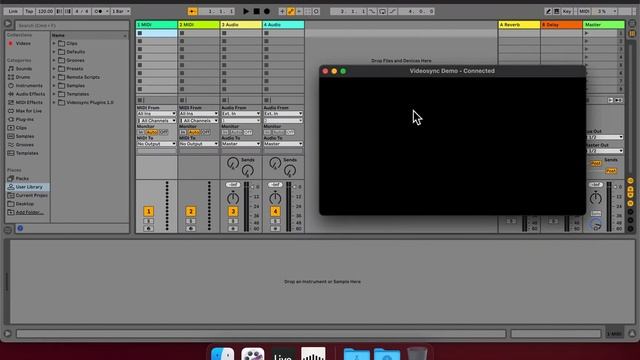The height and width of the screenshot is (360, 640).
Task: Click track 3 pan knob
Action: coord(233,198)
